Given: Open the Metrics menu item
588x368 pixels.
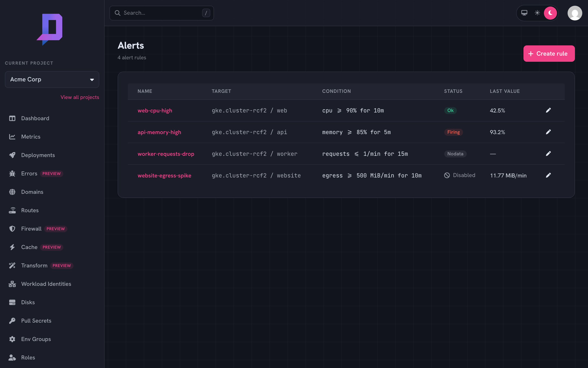Looking at the screenshot, I should click(x=31, y=137).
